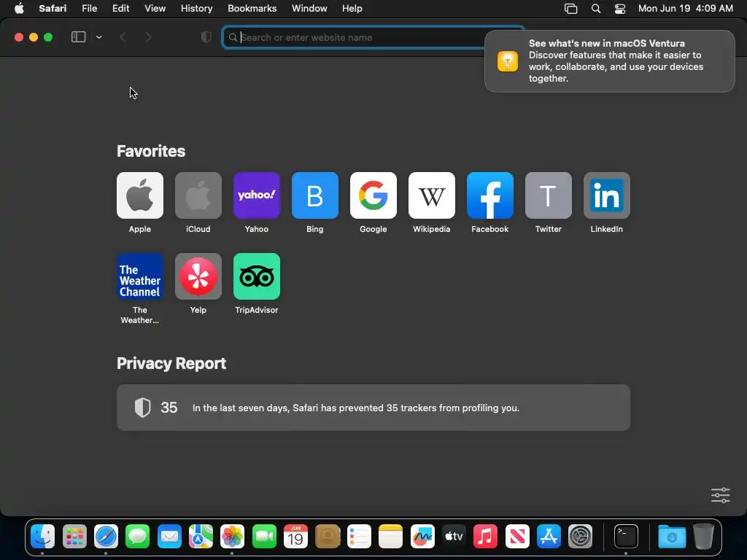The image size is (747, 560).
Task: Open Terminal from the Dock
Action: tap(625, 537)
